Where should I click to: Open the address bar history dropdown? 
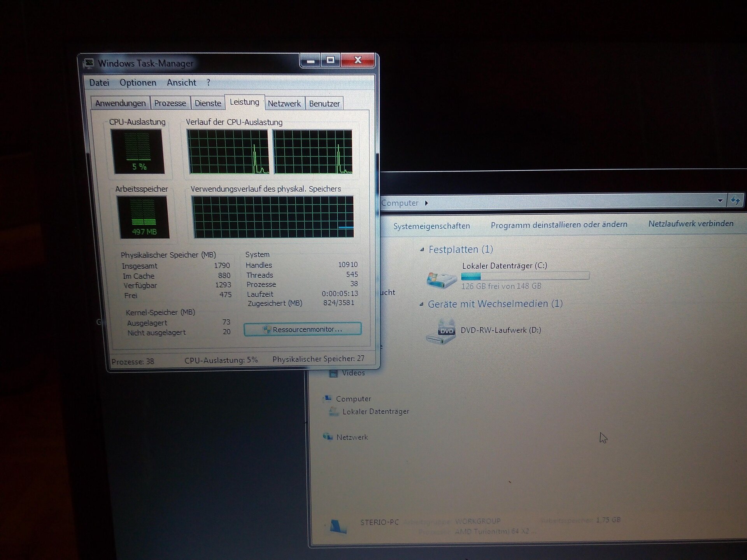[x=720, y=201]
